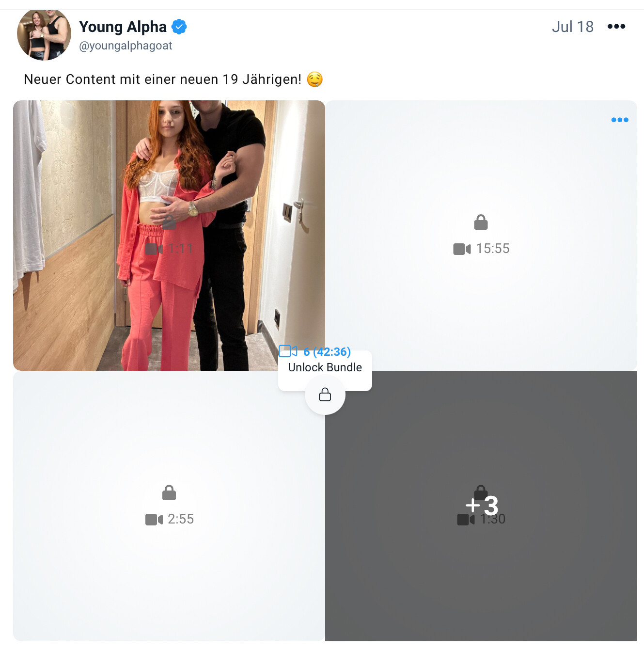Open the @youngalphagoat handle link
644x650 pixels.
[x=126, y=46]
